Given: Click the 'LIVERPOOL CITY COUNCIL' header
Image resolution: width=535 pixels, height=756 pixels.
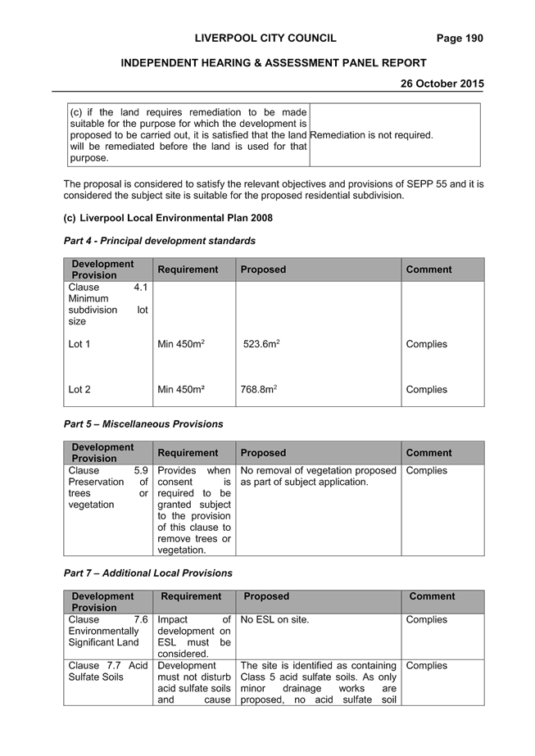Looking at the screenshot, I should click(x=265, y=38).
